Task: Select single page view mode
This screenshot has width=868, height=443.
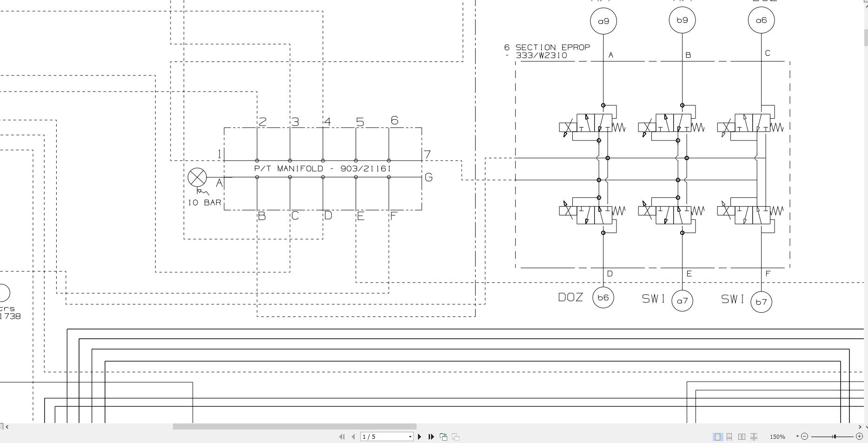Action: click(718, 436)
